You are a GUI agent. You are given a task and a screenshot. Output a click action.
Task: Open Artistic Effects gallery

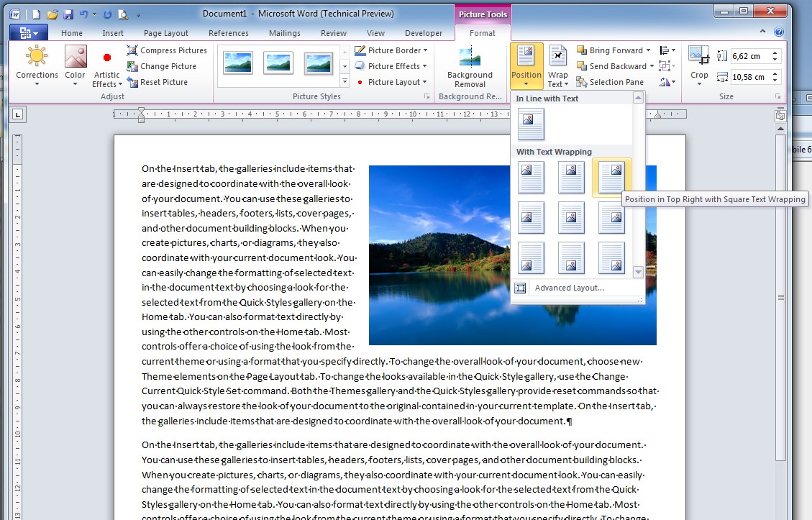pos(106,69)
